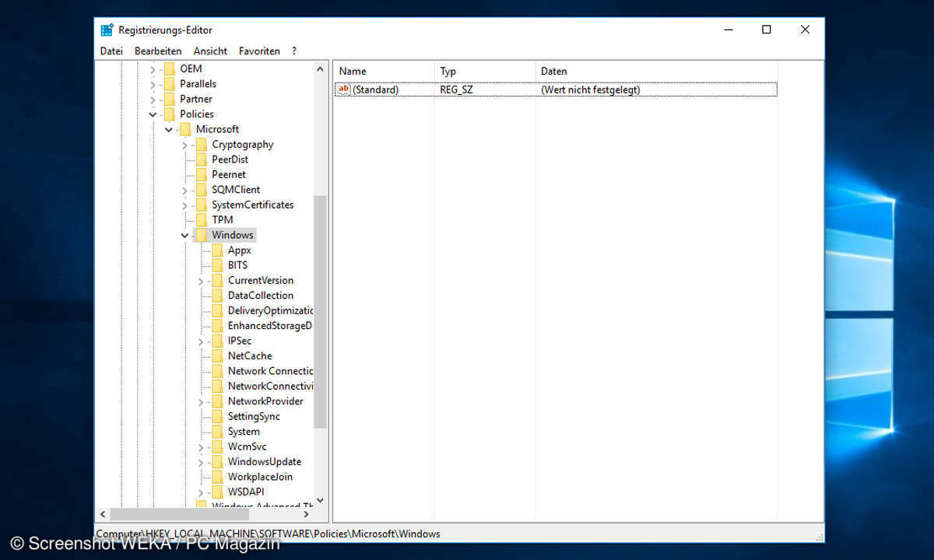Expand the SystemCertificates key

click(x=184, y=205)
